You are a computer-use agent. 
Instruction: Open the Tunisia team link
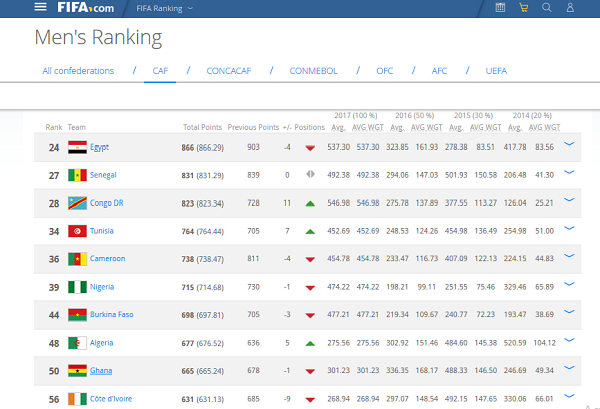click(102, 231)
